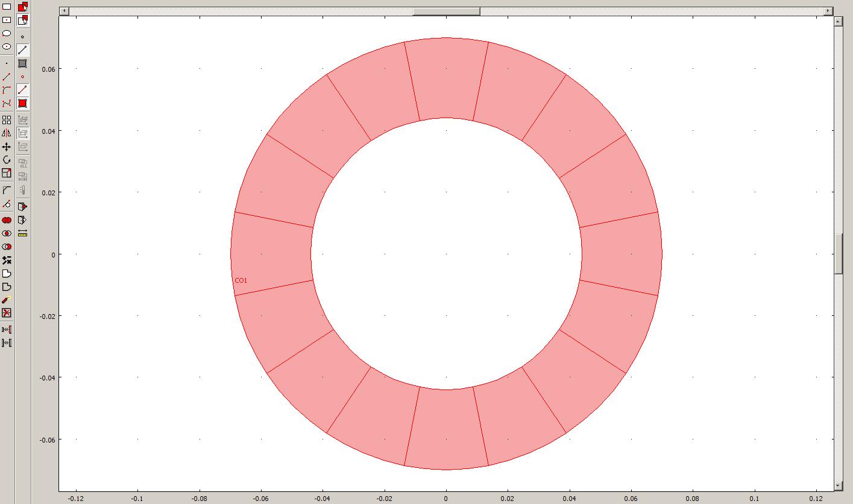Choose the Line drawing tool

[x=7, y=77]
